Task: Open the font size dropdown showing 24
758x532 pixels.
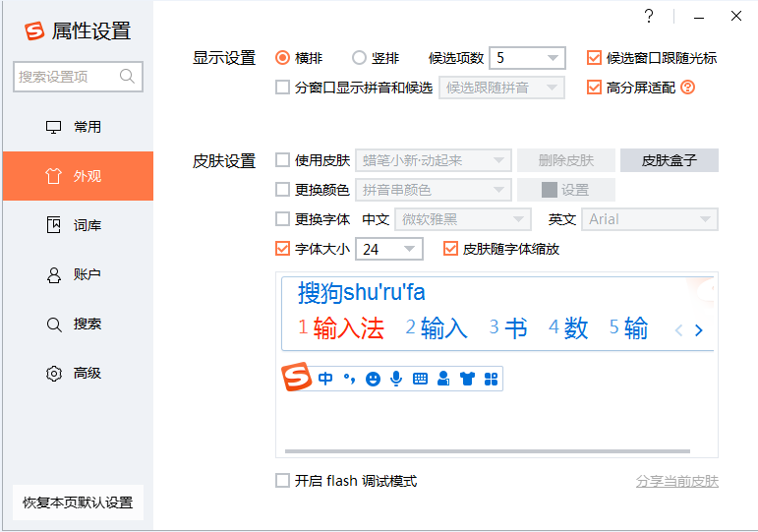Action: [x=389, y=249]
